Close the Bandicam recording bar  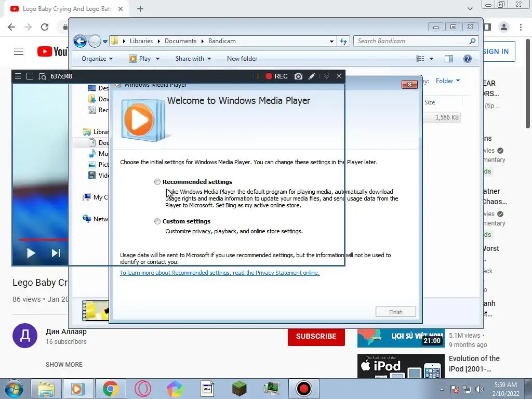pos(339,76)
